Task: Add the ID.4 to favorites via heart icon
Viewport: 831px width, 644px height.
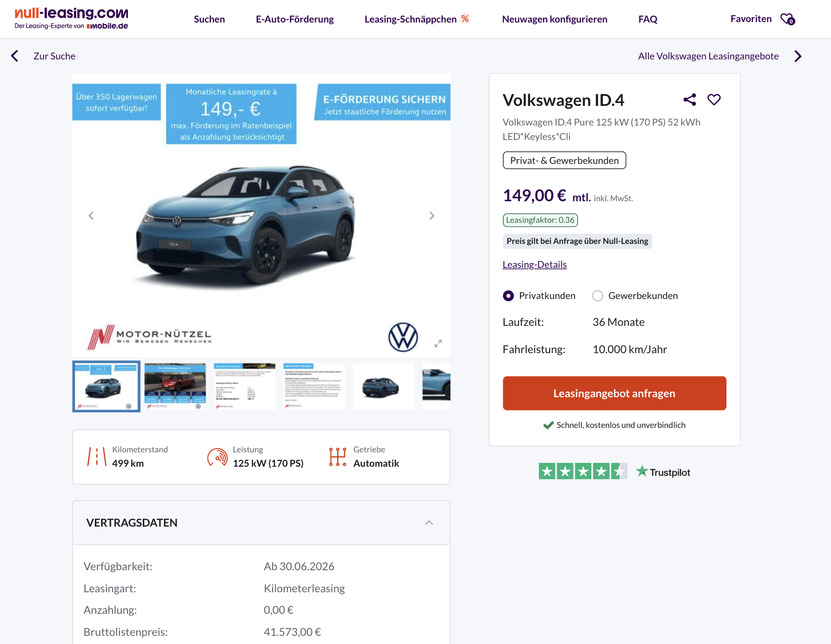Action: 714,100
